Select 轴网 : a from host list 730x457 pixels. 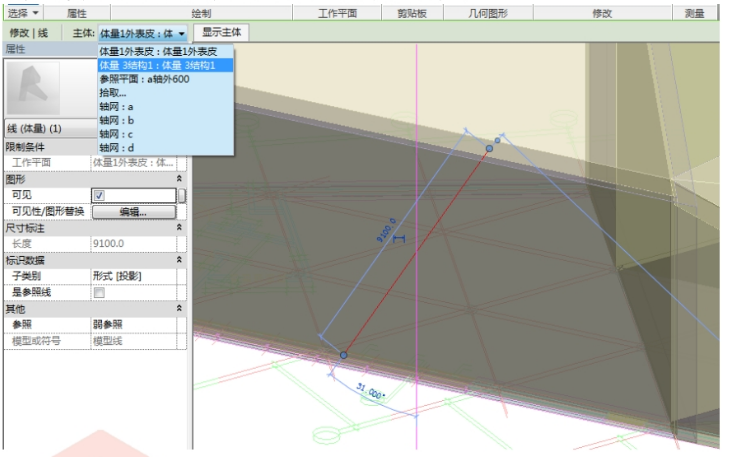pyautogui.click(x=165, y=107)
